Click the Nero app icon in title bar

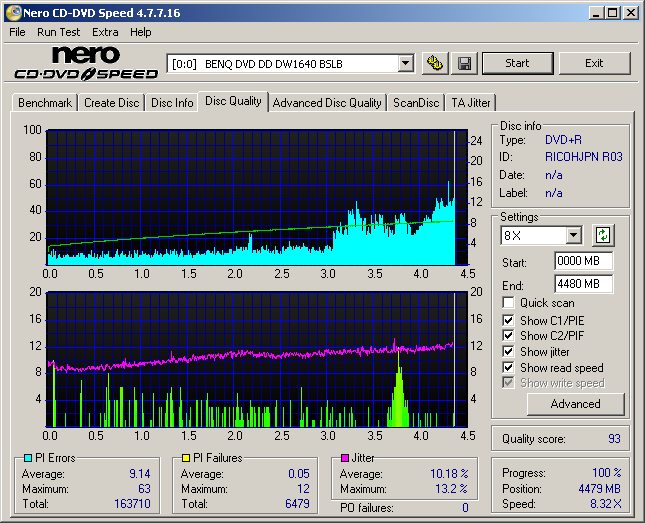tap(12, 13)
